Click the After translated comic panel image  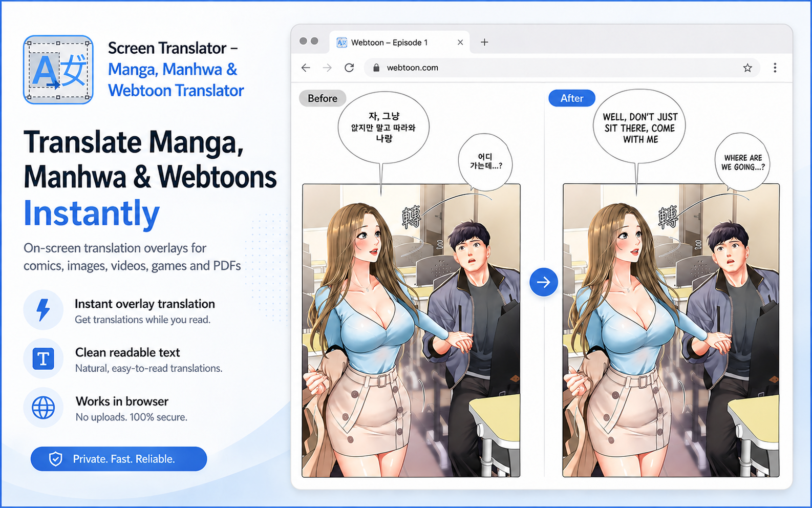tap(671, 330)
